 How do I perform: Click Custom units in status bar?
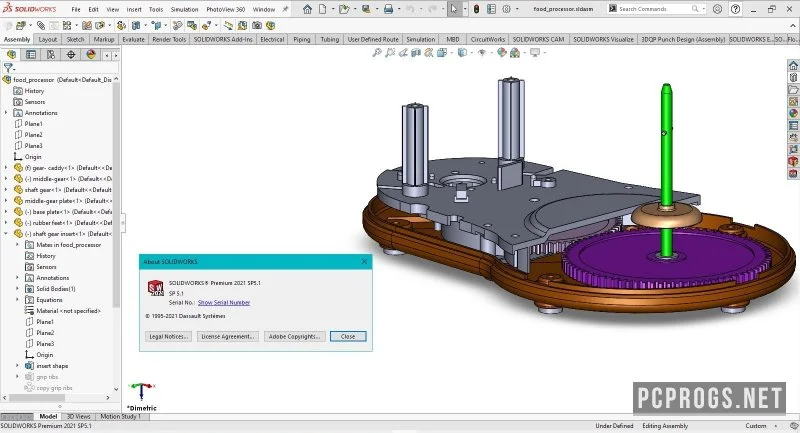(x=756, y=426)
